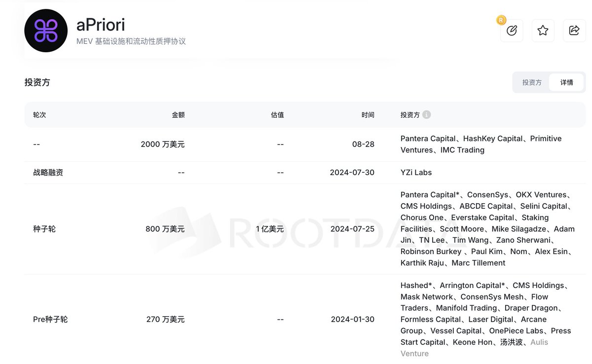Open Pantera Capital in the 08-28 row
Image resolution: width=592 pixels, height=364 pixels.
[x=428, y=139]
